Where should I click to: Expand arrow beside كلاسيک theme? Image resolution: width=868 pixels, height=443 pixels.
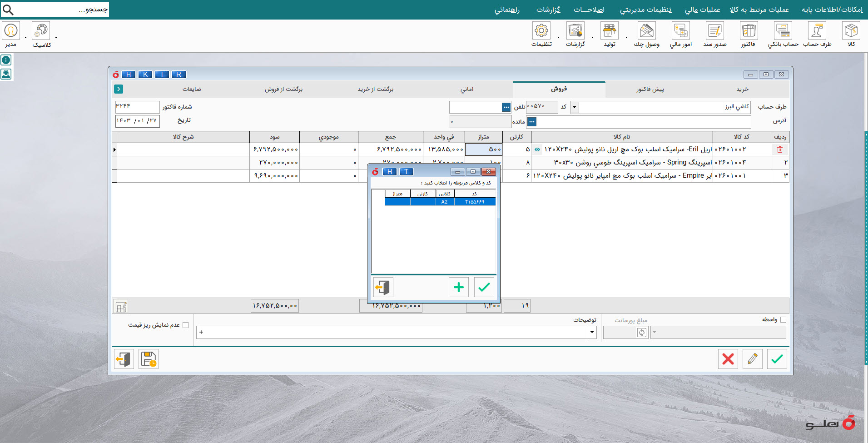coord(56,38)
